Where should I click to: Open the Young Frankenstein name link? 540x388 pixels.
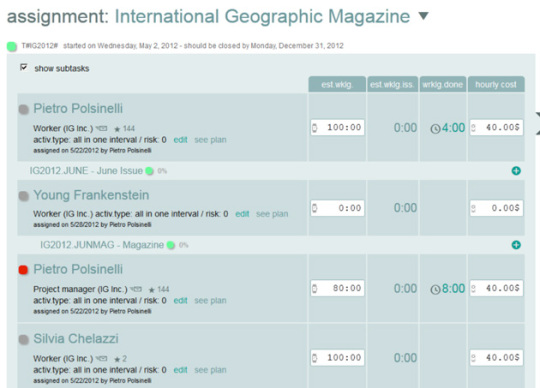coord(91,195)
